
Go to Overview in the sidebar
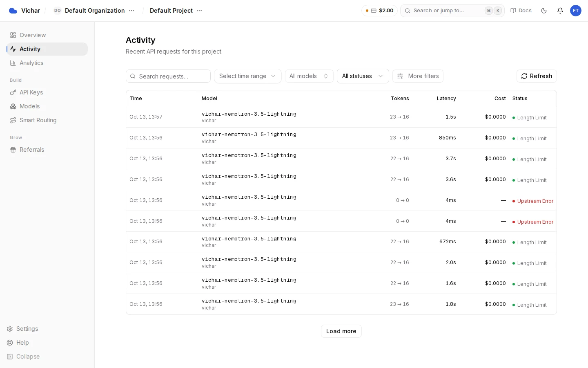coord(47,35)
